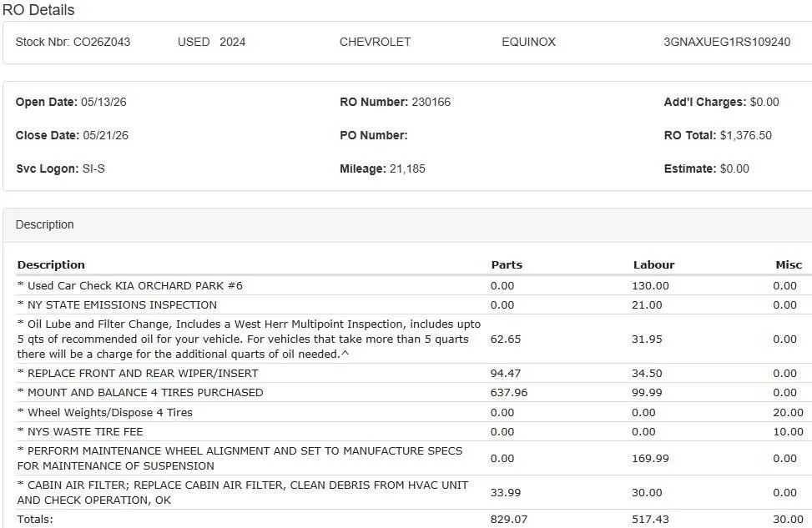Click the VIN 3GNAXUEG1RS109240
The image size is (812, 528).
[x=727, y=42]
